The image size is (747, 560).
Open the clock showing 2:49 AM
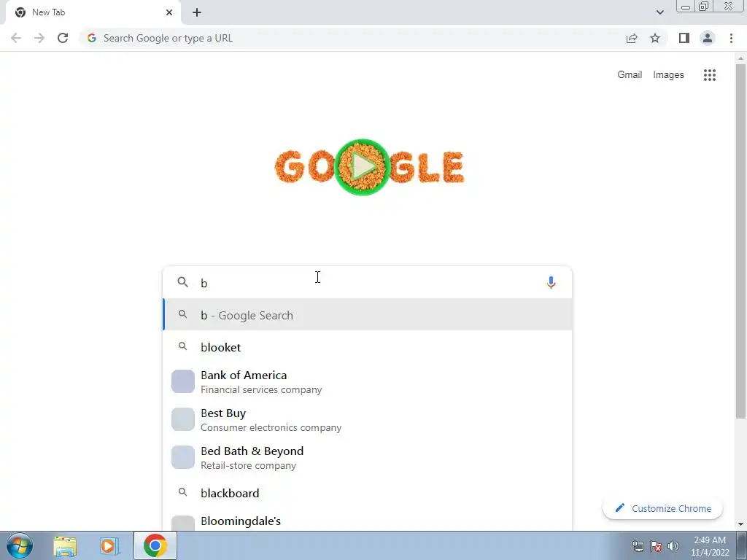pyautogui.click(x=710, y=546)
